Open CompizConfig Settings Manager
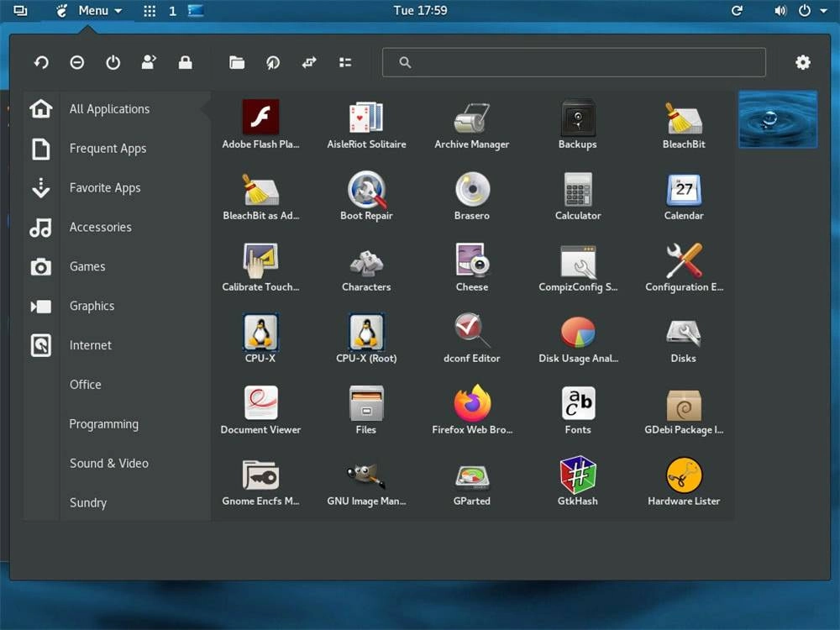The height and width of the screenshot is (630, 840). [x=578, y=267]
